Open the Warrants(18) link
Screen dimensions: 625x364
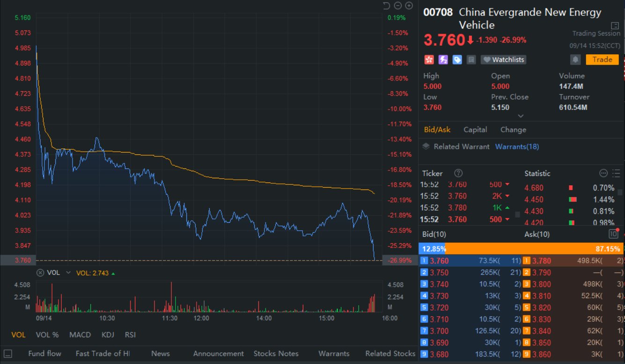(517, 146)
